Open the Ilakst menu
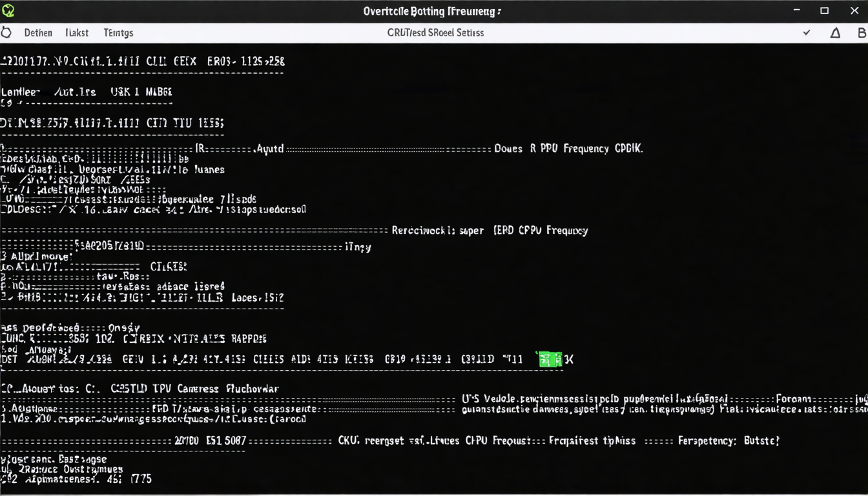The width and height of the screenshot is (868, 496). click(x=77, y=32)
